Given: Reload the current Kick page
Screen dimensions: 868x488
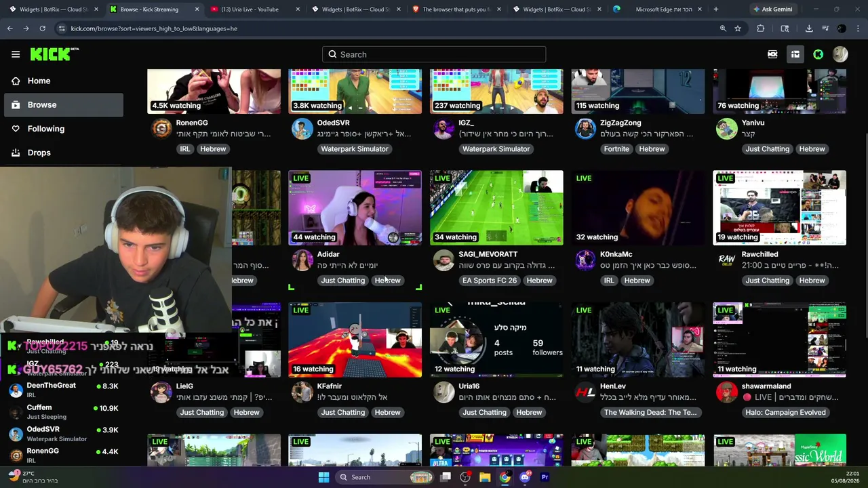Looking at the screenshot, I should pyautogui.click(x=43, y=28).
